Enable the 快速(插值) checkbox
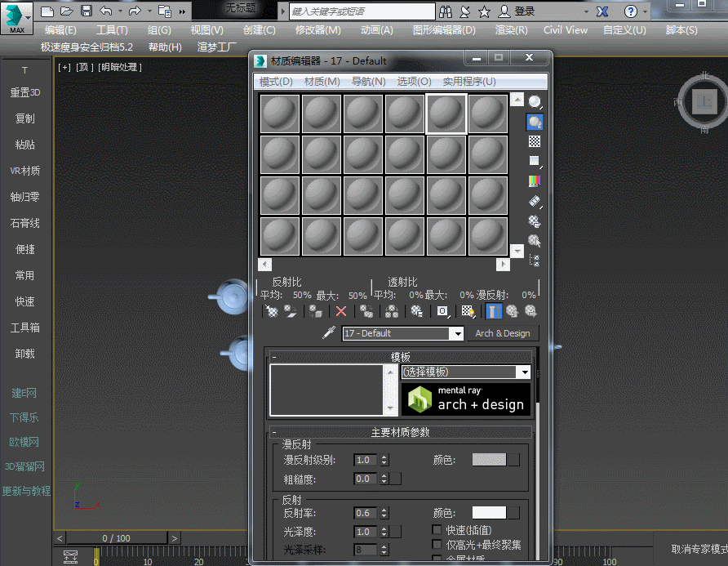 coord(437,529)
